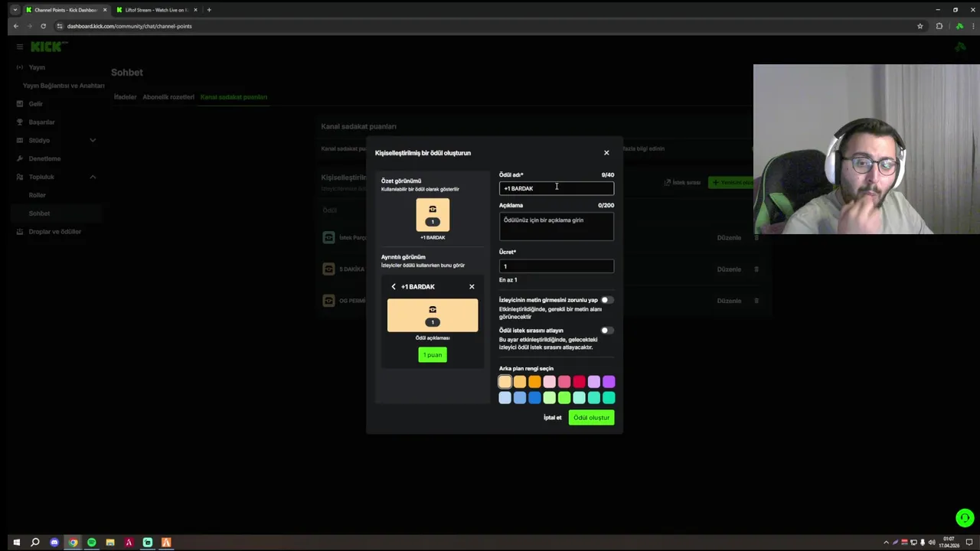This screenshot has height=551, width=980.
Task: Open File Explorer from the taskbar
Action: tap(110, 543)
